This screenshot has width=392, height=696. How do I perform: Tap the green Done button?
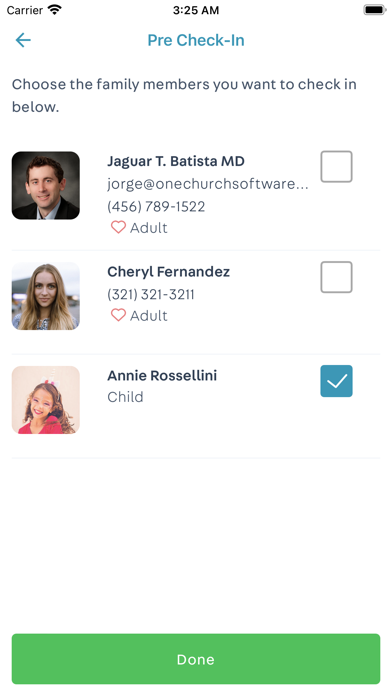coord(196,659)
